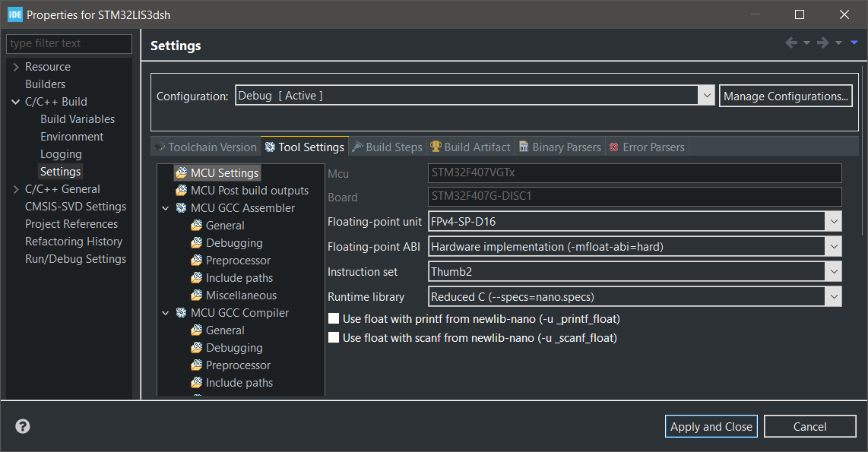Click the MCU GCC Compiler tool icon

(x=181, y=312)
